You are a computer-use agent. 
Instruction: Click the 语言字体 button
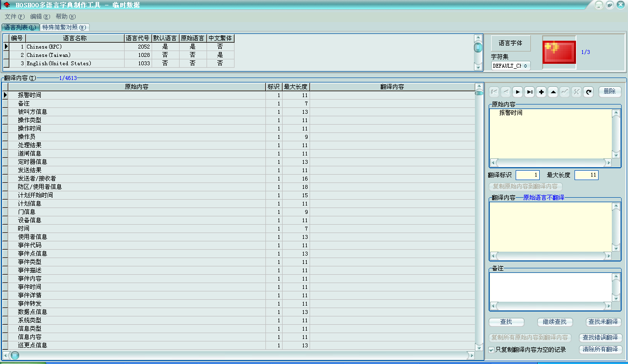click(511, 43)
